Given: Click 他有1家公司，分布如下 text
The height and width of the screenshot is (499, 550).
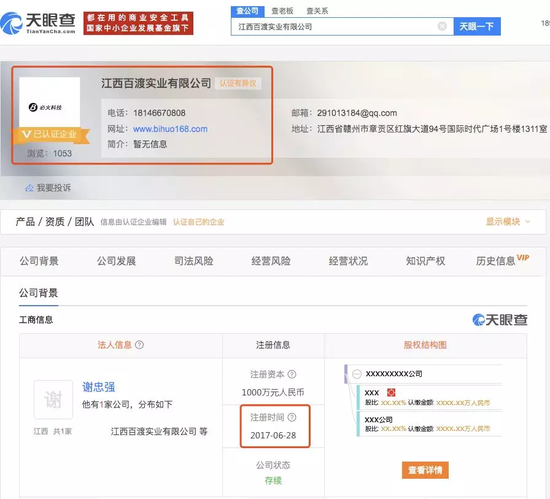Looking at the screenshot, I should pyautogui.click(x=127, y=404).
